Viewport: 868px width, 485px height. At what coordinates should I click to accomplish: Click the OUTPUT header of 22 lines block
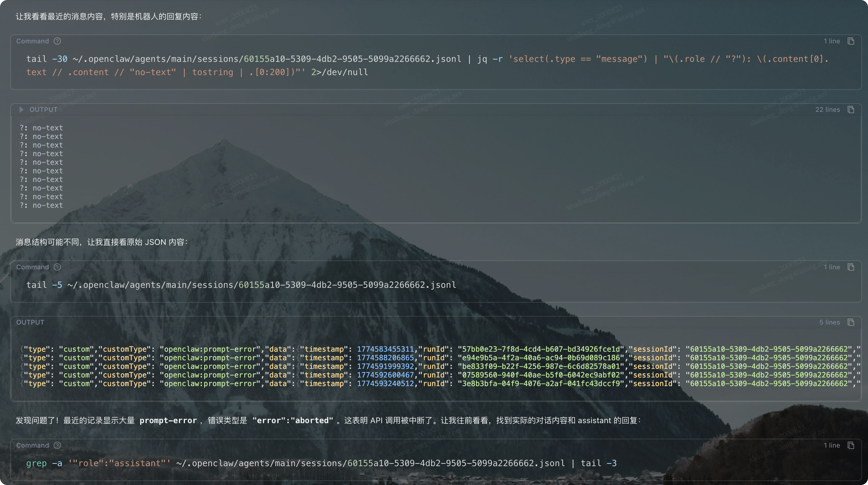pyautogui.click(x=43, y=110)
